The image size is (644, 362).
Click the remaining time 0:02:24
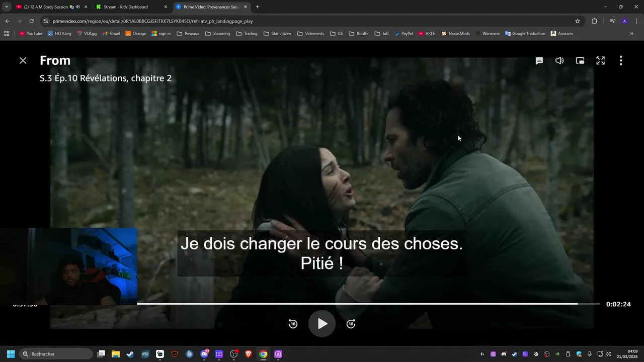(x=618, y=304)
